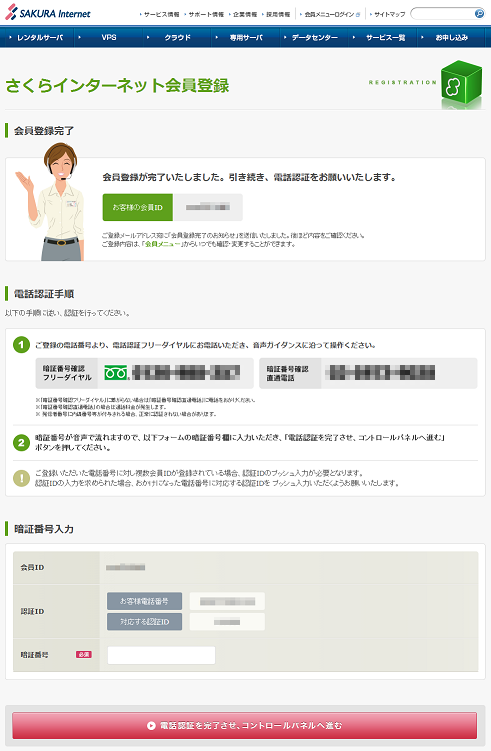Viewport: 491px width, 751px height.
Task: Open the レンタルサーバ menu
Action: 37,37
